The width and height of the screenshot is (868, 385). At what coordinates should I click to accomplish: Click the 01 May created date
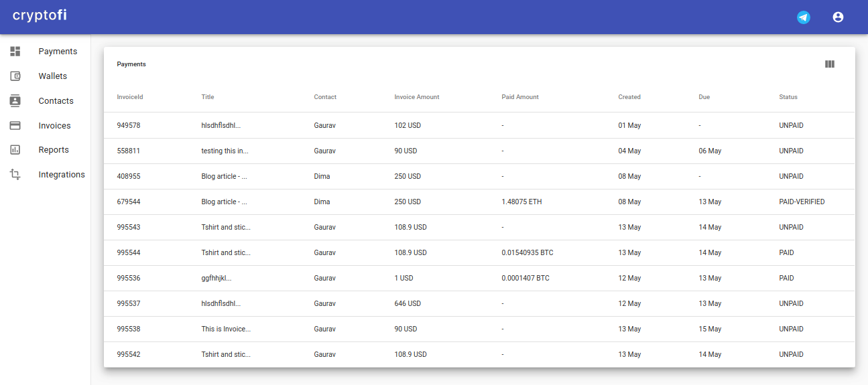[x=629, y=126]
